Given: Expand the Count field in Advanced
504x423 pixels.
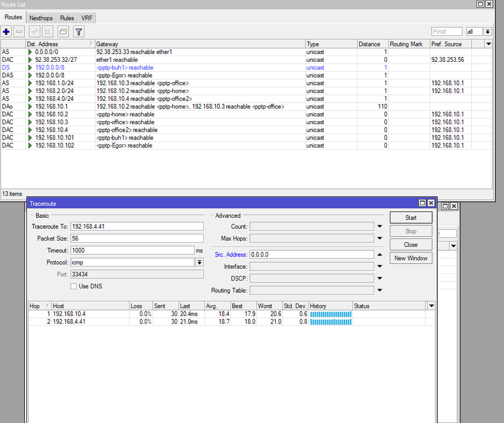Looking at the screenshot, I should click(x=380, y=226).
